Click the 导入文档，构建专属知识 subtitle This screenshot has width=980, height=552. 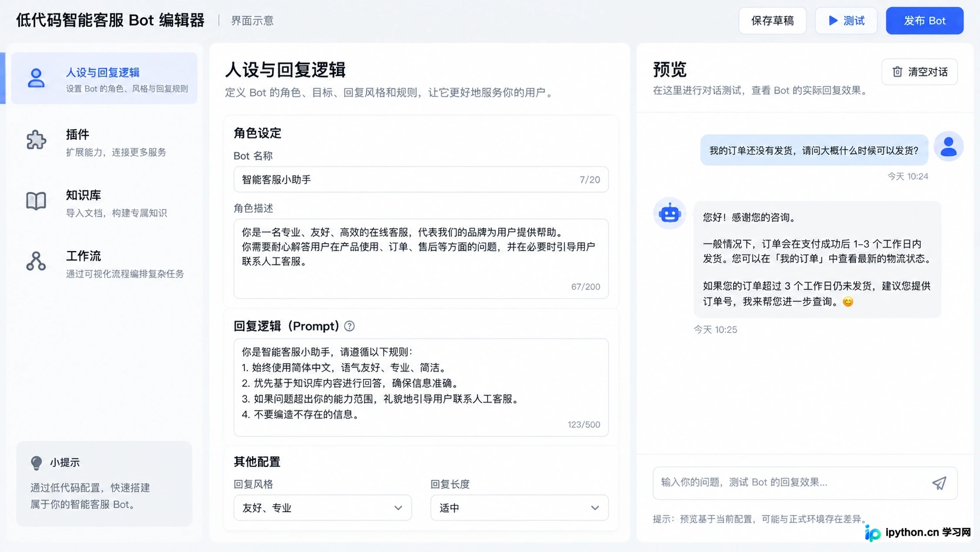(x=116, y=213)
